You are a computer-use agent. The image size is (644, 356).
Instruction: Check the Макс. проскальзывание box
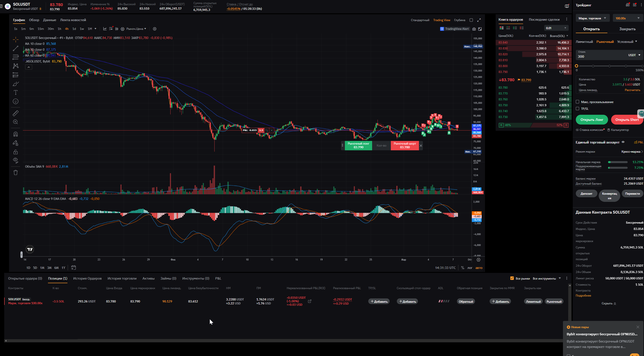(x=578, y=102)
